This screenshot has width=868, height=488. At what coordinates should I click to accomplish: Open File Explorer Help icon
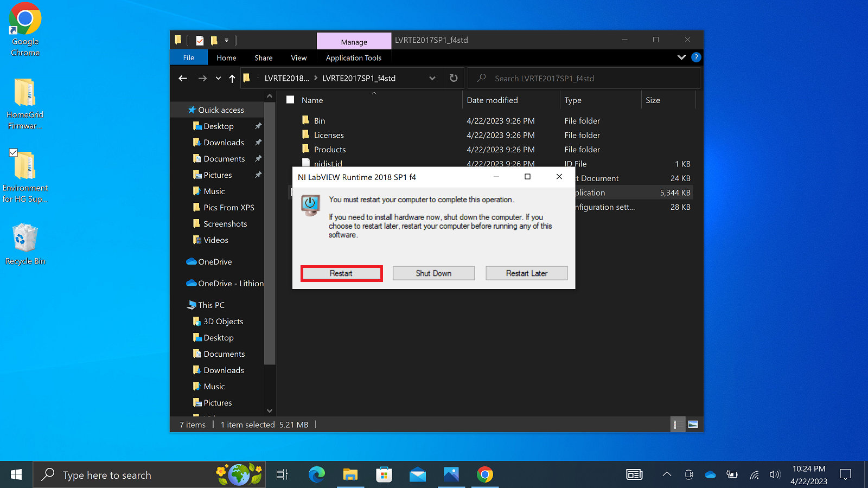[696, 57]
